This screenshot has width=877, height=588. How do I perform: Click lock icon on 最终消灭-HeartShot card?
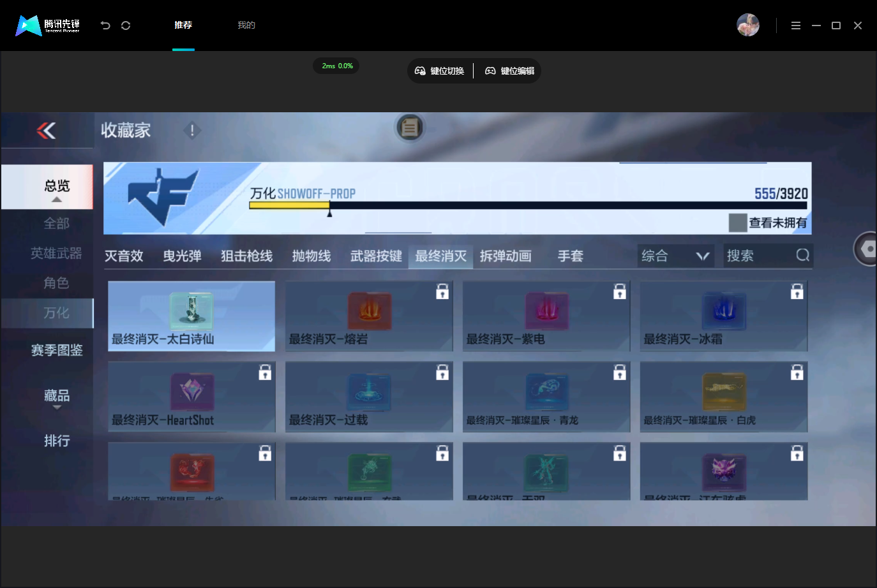[265, 372]
